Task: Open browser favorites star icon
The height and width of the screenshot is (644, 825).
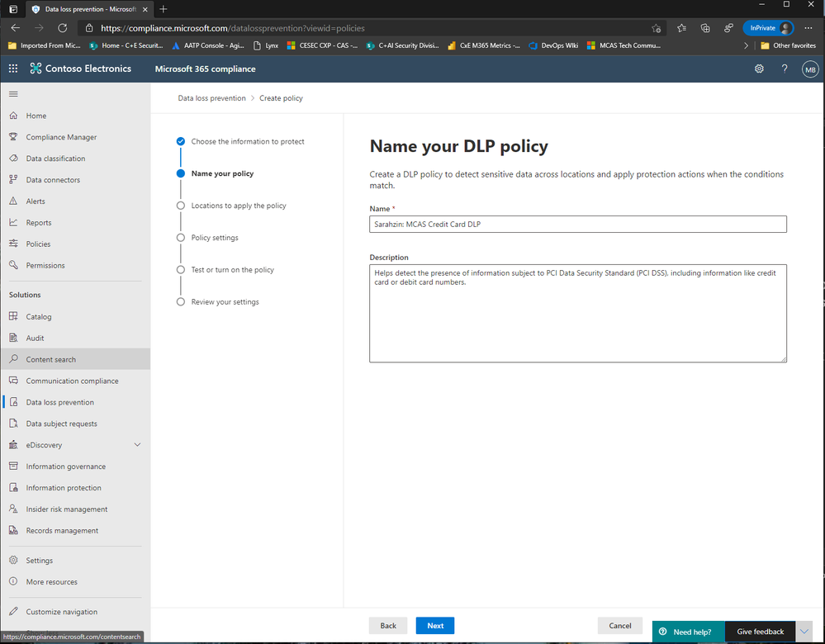Action: pyautogui.click(x=681, y=28)
